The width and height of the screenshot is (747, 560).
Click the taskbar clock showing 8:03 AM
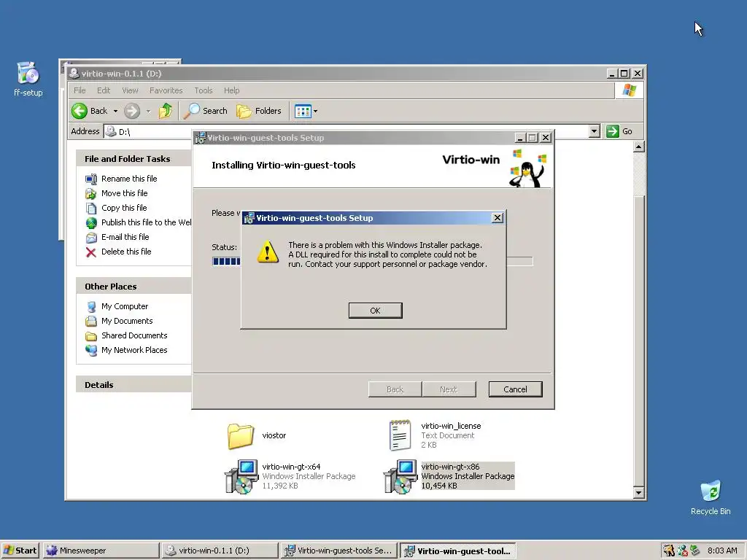(722, 551)
